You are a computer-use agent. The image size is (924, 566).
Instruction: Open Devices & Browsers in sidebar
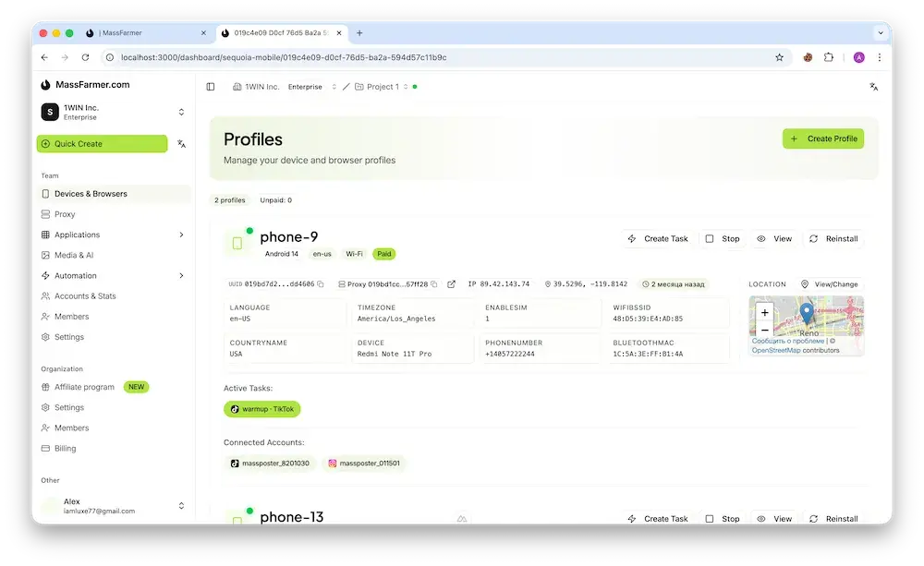pos(114,194)
